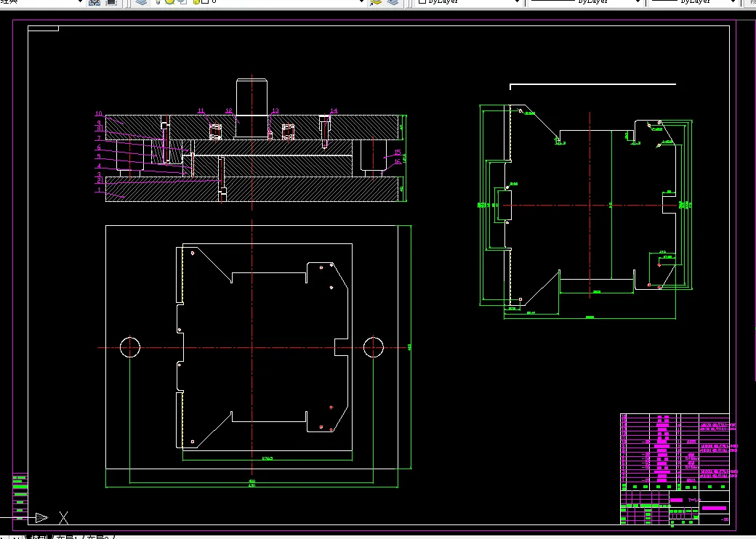Toggle the layer freeze sun icon
The height and width of the screenshot is (539, 756).
point(169,2)
